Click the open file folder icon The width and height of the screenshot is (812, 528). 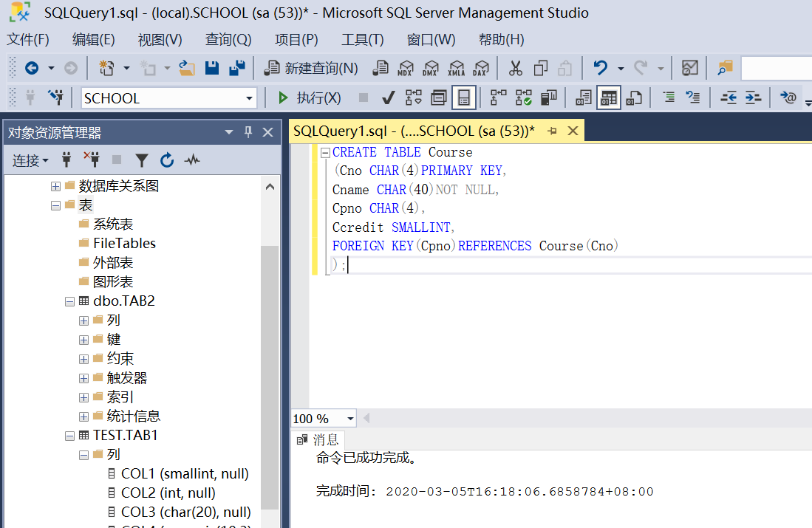pos(186,68)
